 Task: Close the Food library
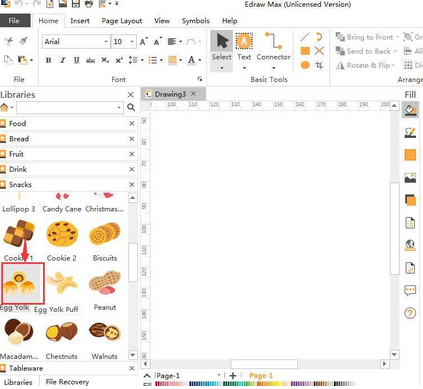point(132,124)
